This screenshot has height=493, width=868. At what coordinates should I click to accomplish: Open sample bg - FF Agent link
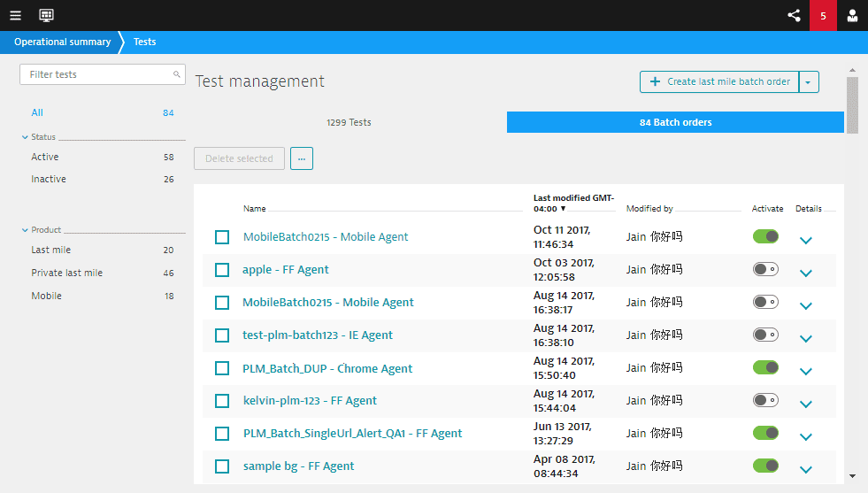[x=298, y=466]
